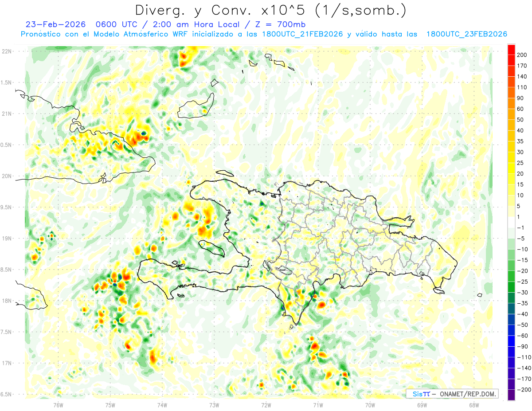Click the '18N' latitude label

tap(6, 301)
